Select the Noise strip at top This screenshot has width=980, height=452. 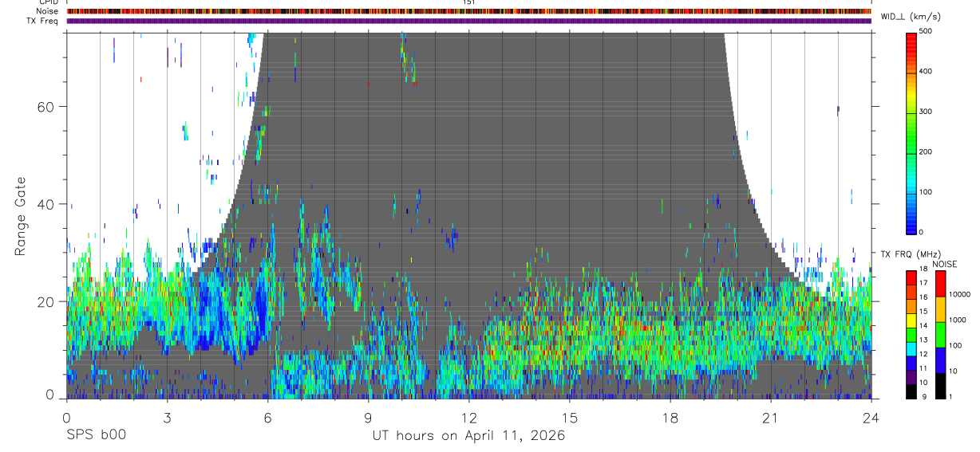coord(468,11)
